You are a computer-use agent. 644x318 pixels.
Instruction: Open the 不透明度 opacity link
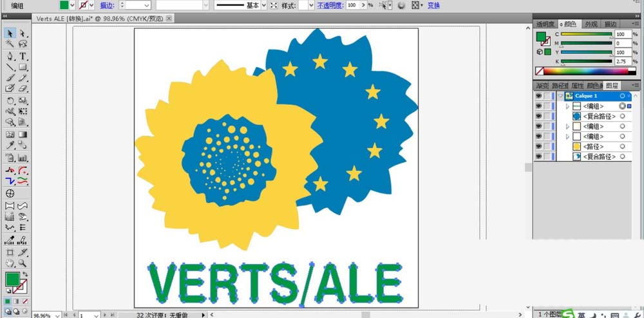tap(330, 5)
